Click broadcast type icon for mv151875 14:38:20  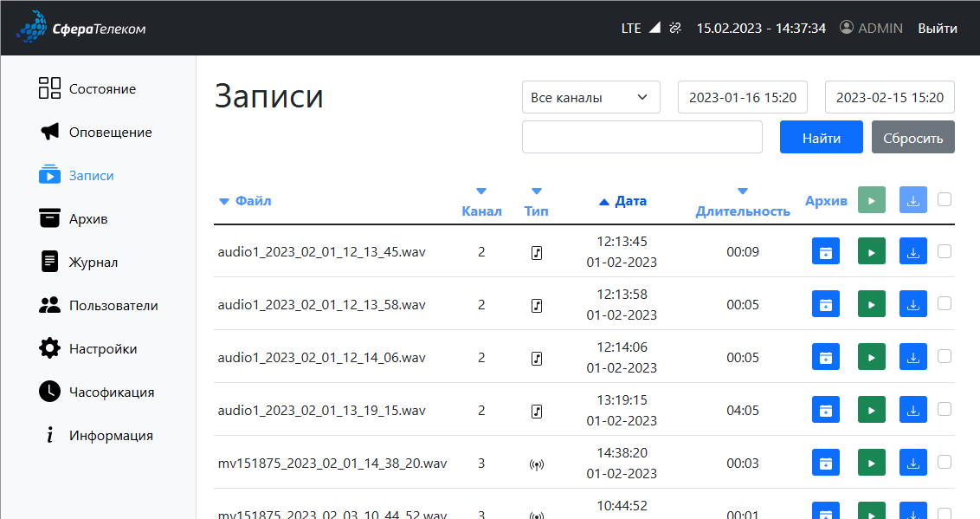coord(536,464)
